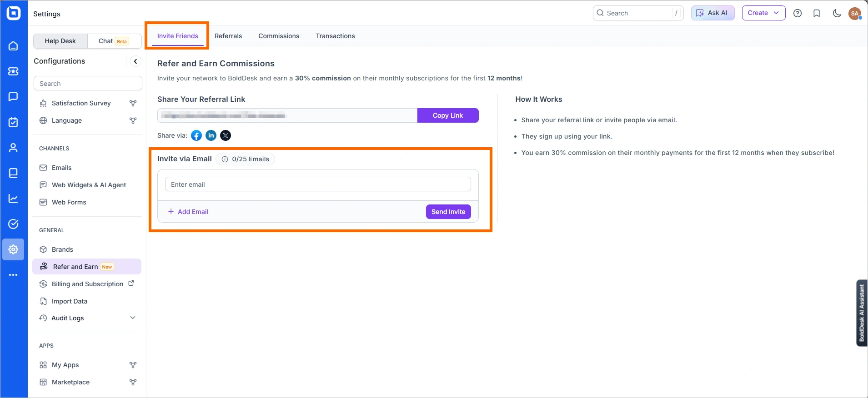This screenshot has height=398, width=868.
Task: Click the BoldDesk logo icon
Action: [x=14, y=13]
